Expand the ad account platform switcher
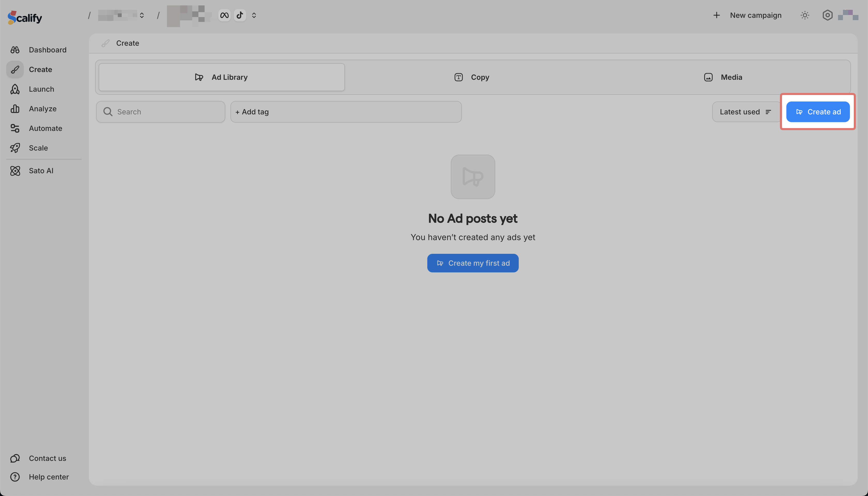The height and width of the screenshot is (496, 868). tap(254, 15)
